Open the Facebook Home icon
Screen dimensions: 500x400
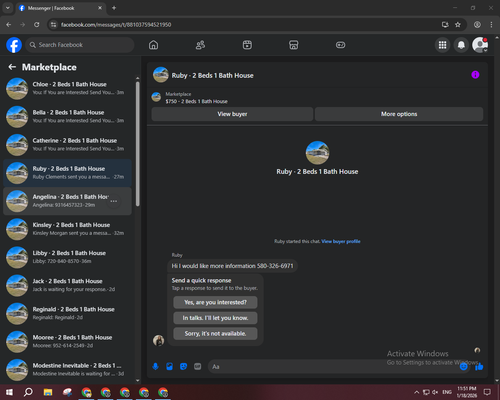pyautogui.click(x=153, y=45)
